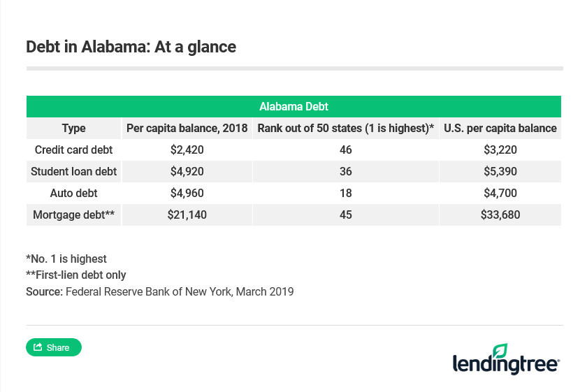
Task: Select the green 'Alabama Debt' table banner
Action: point(293,107)
